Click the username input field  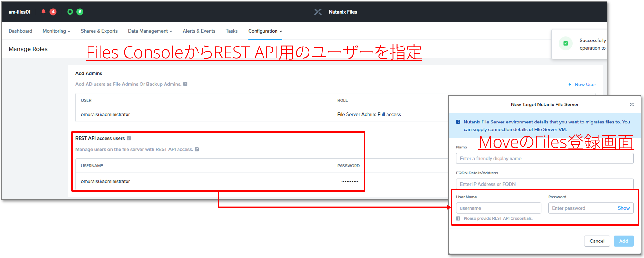click(x=498, y=208)
